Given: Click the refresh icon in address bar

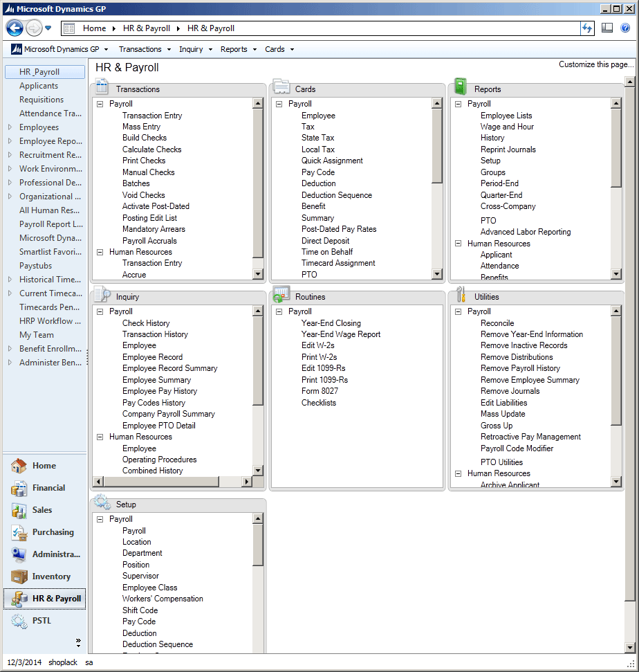Looking at the screenshot, I should click(586, 28).
